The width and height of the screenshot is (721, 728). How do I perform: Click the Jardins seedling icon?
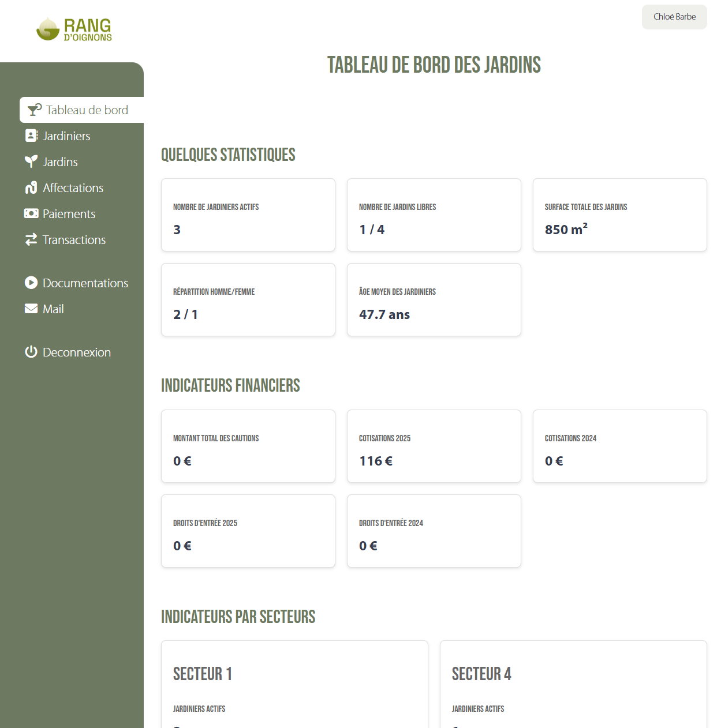(x=31, y=162)
